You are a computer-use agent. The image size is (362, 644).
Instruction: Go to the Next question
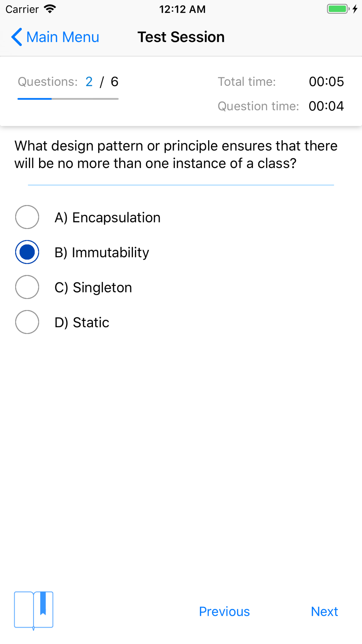pyautogui.click(x=324, y=611)
